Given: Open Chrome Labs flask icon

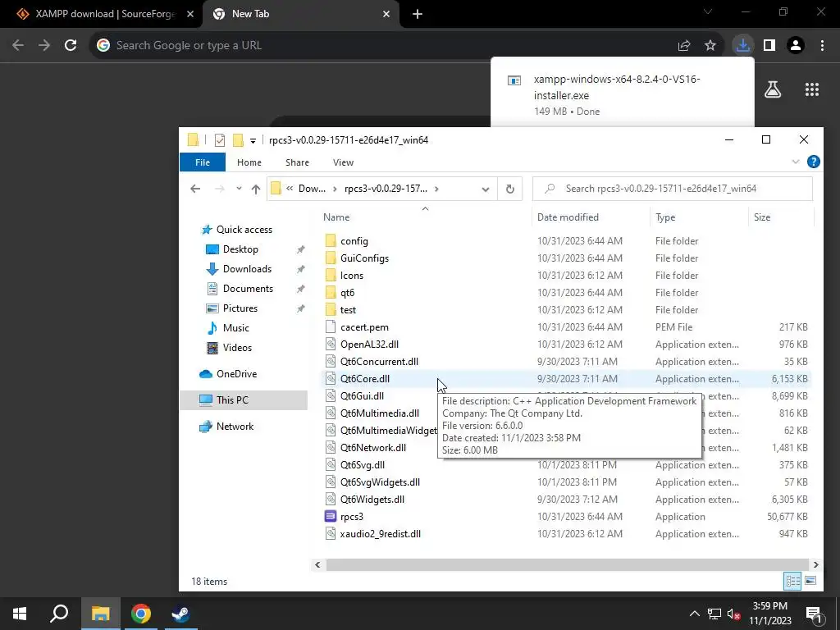Looking at the screenshot, I should (x=773, y=89).
